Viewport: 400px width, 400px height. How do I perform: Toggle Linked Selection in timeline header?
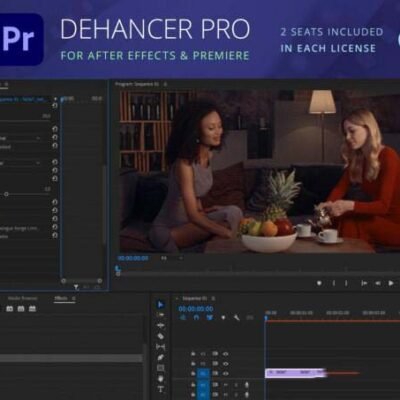click(209, 318)
